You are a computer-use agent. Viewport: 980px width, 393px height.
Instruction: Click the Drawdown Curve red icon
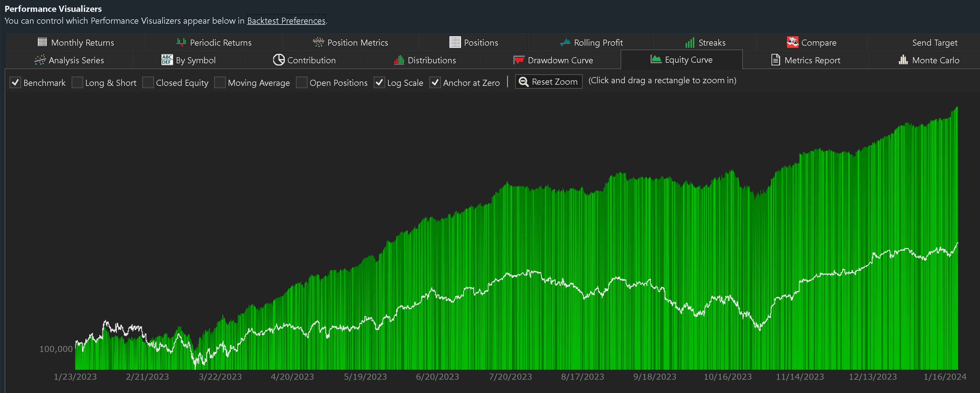pyautogui.click(x=519, y=60)
